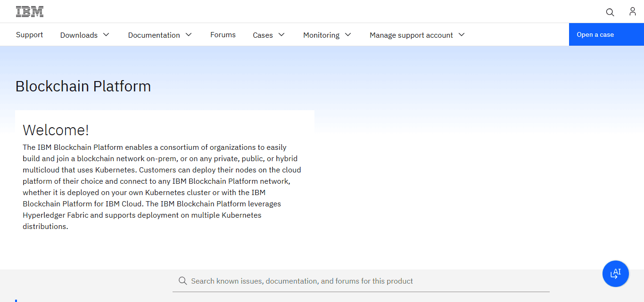
Task: Click the Blockchain Platform heading
Action: pos(83,86)
